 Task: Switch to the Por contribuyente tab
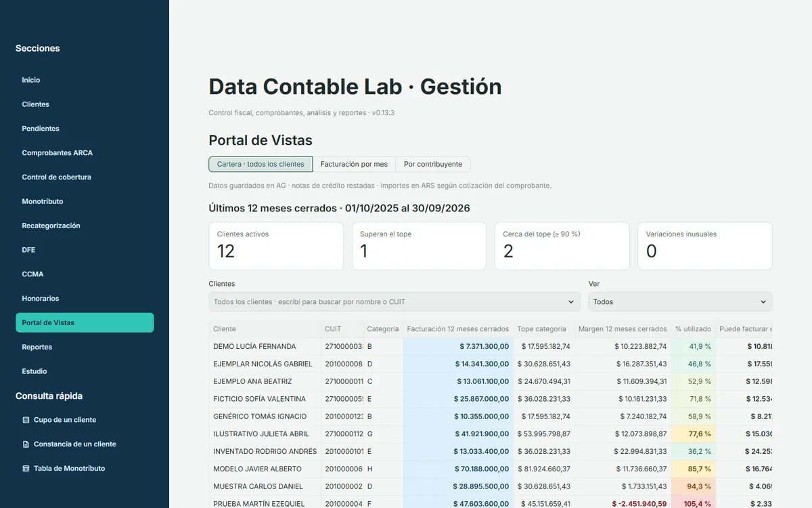pyautogui.click(x=433, y=164)
